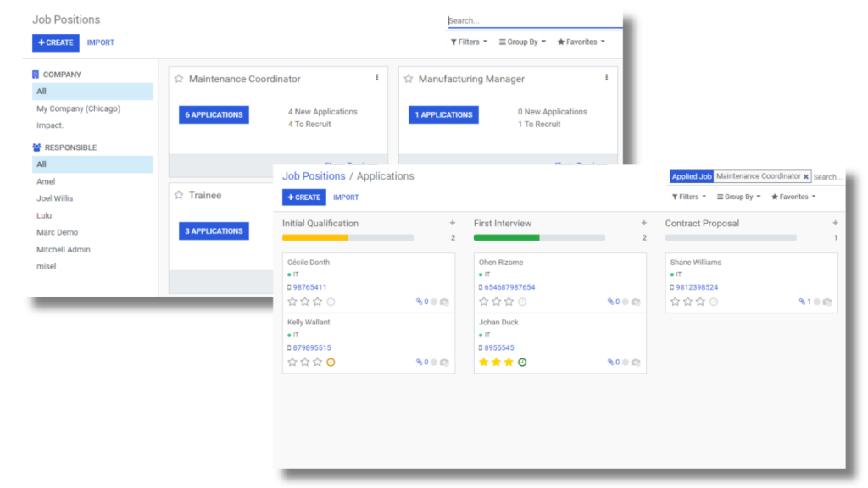This screenshot has height=488, width=868.
Task: Toggle favorite star on Trainee job
Action: tap(179, 195)
